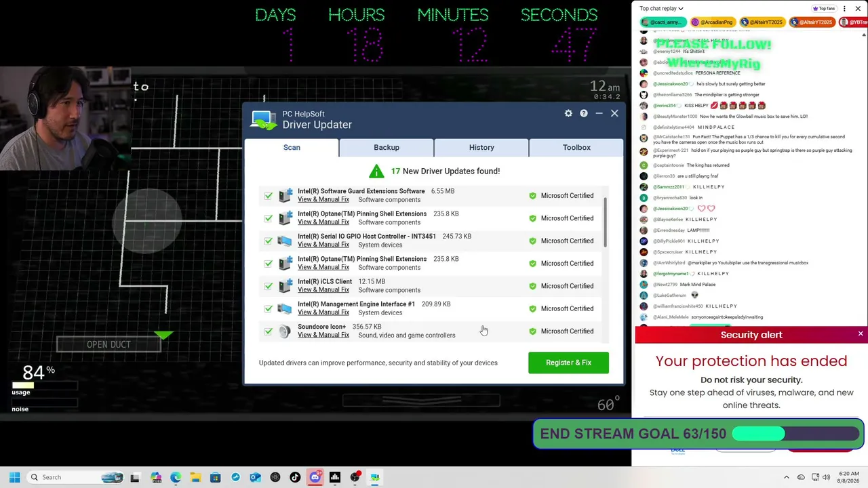Viewport: 868px width, 488px height.
Task: Open Microsoft 365 Copilot from the taskbar
Action: point(156,477)
